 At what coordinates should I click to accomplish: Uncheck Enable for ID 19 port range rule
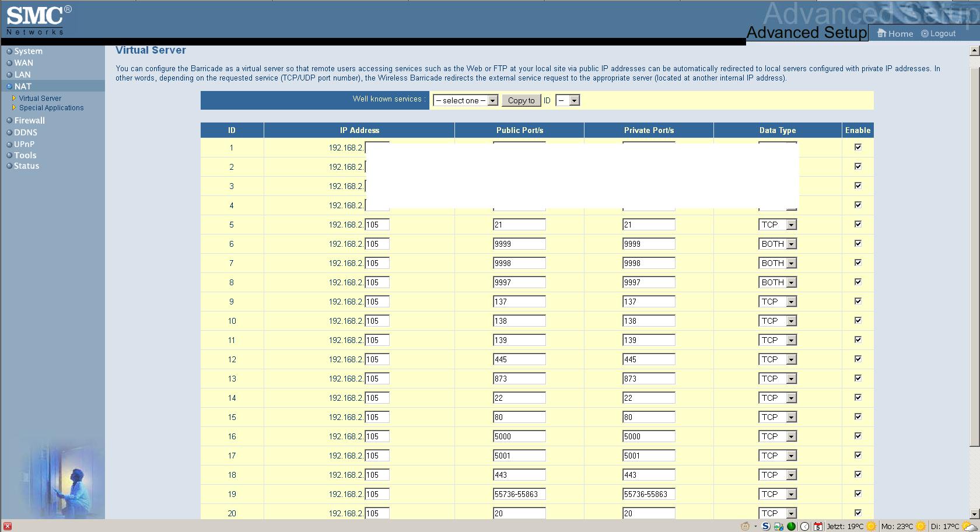point(858,494)
